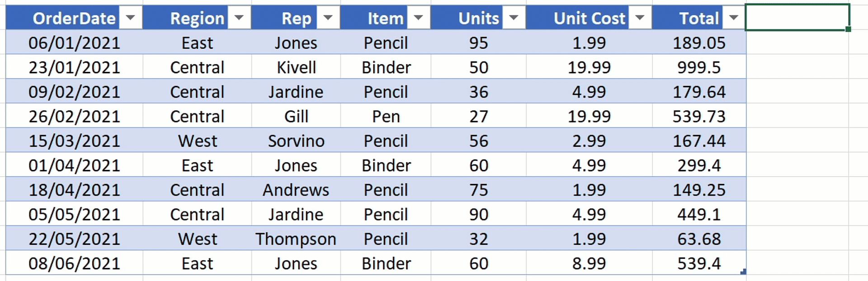Click the Sorvino rep cell
The height and width of the screenshot is (281, 868).
click(296, 141)
